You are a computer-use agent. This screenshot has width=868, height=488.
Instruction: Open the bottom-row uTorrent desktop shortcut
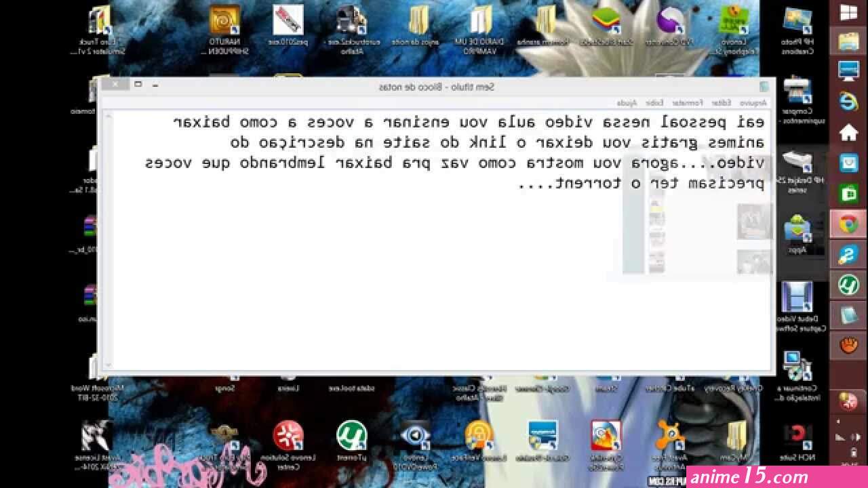coord(351,441)
